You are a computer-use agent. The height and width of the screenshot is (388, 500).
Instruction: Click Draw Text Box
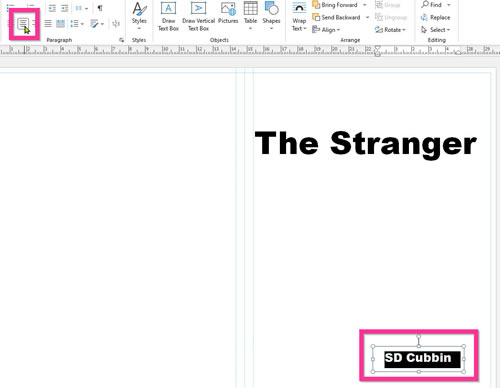click(x=168, y=17)
